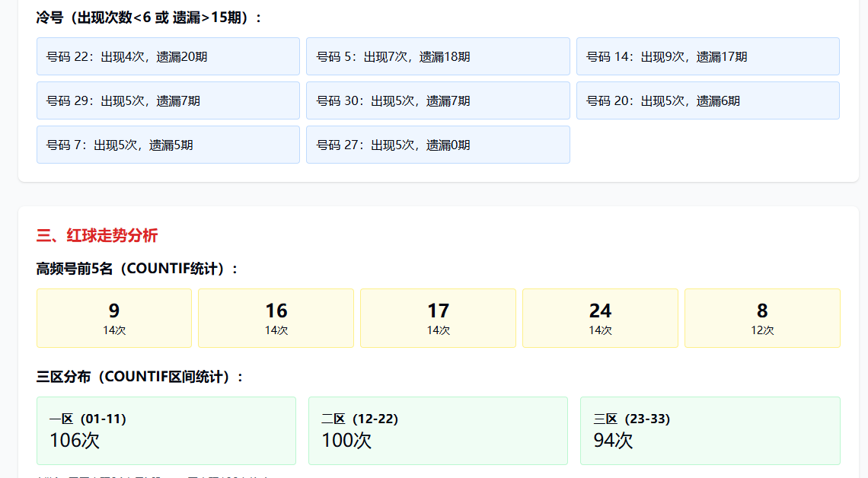Select the 三区 (23-33) card showing 94次
The width and height of the screenshot is (868, 478).
710,430
